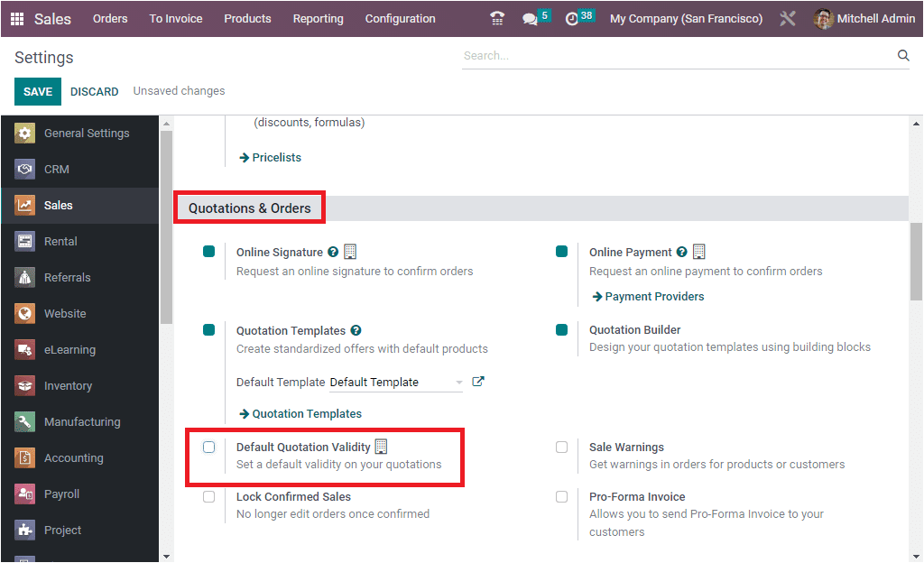Follow the Payment Providers link
The height and width of the screenshot is (563, 924).
pos(647,296)
